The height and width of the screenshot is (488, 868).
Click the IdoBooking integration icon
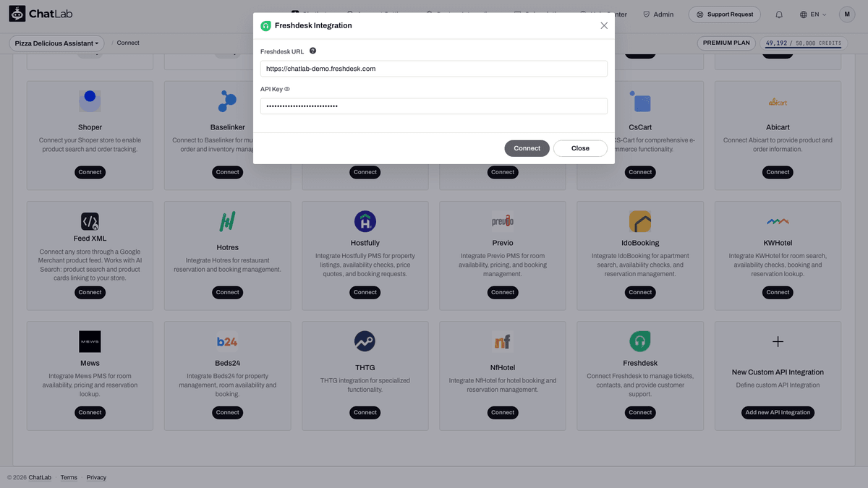(x=640, y=221)
